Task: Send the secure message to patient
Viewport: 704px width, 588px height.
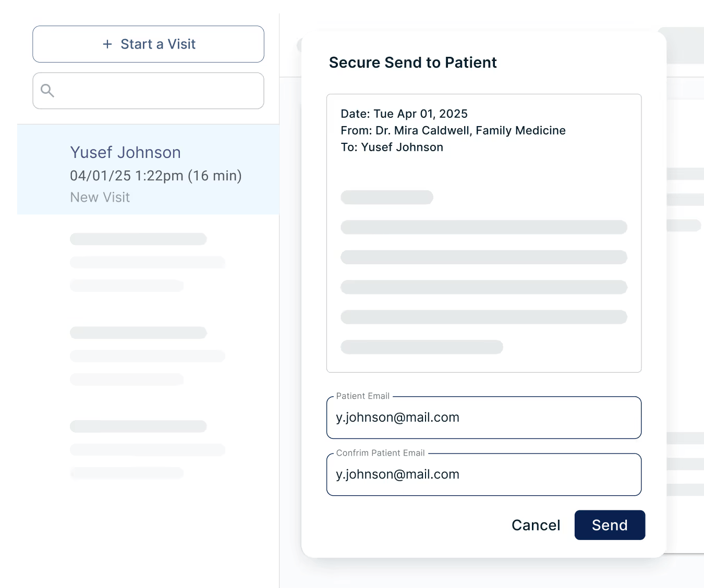Action: 610,525
